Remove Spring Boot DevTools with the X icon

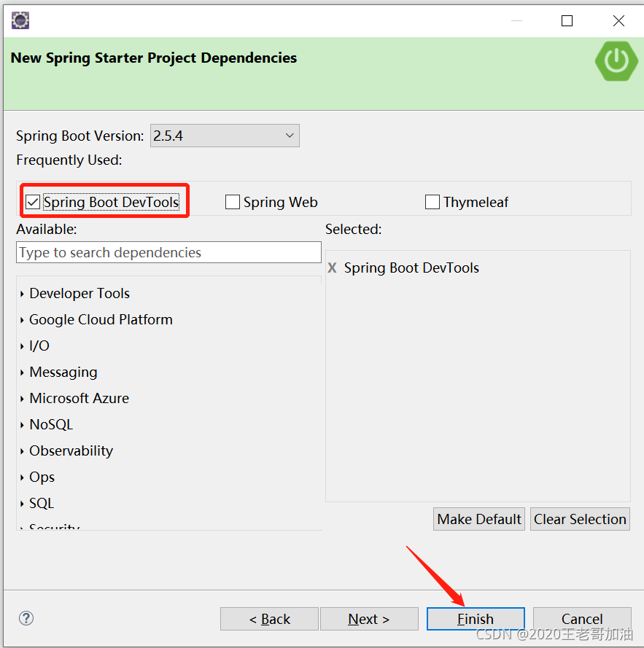click(x=332, y=268)
